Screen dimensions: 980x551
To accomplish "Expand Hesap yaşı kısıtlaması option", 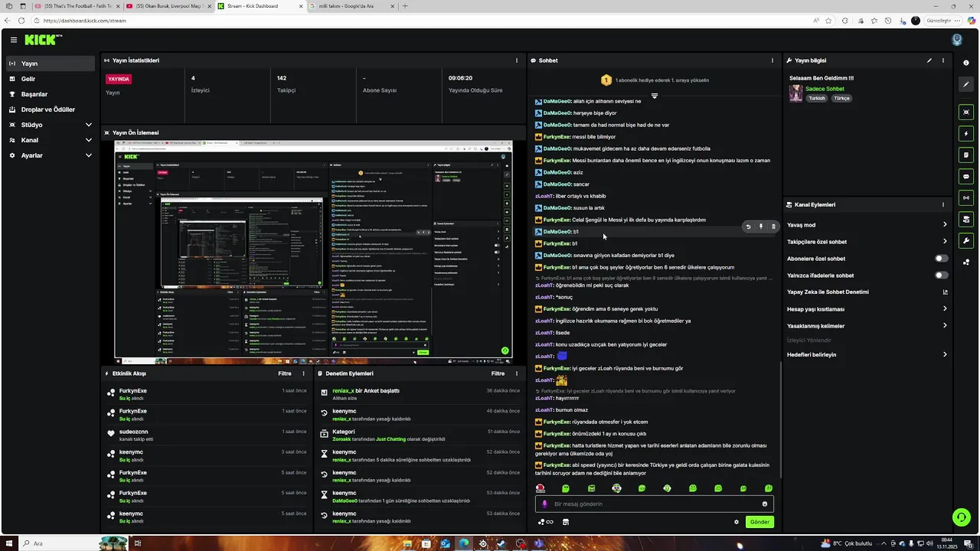I will (867, 309).
